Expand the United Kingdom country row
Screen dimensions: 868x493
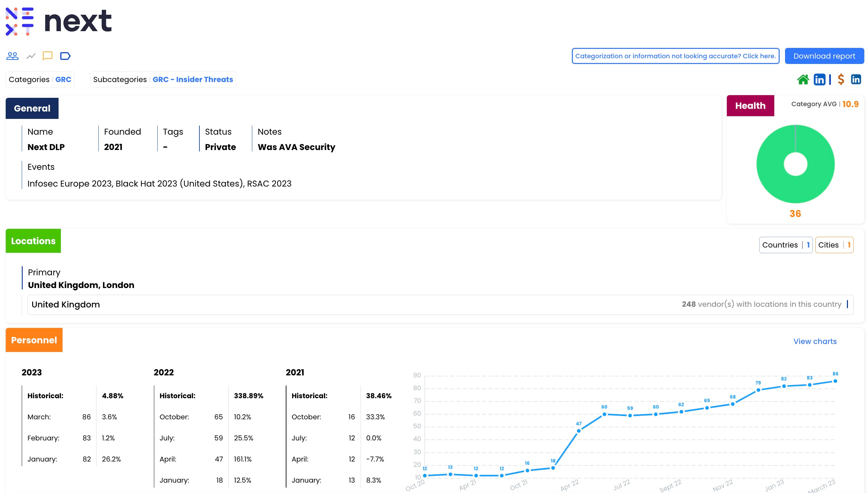(x=440, y=304)
